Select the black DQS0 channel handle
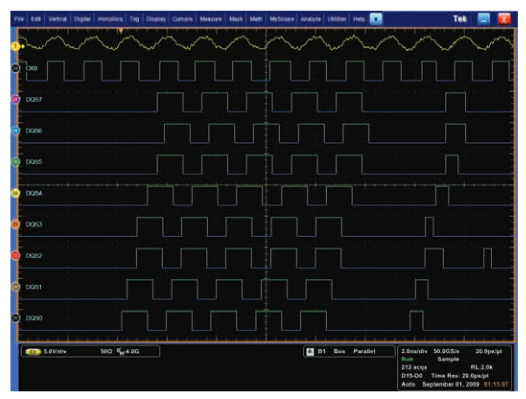This screenshot has width=526, height=399. click(x=15, y=318)
